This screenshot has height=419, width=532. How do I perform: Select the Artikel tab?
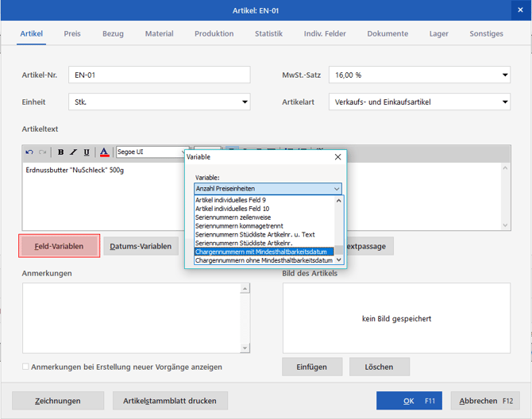[31, 33]
